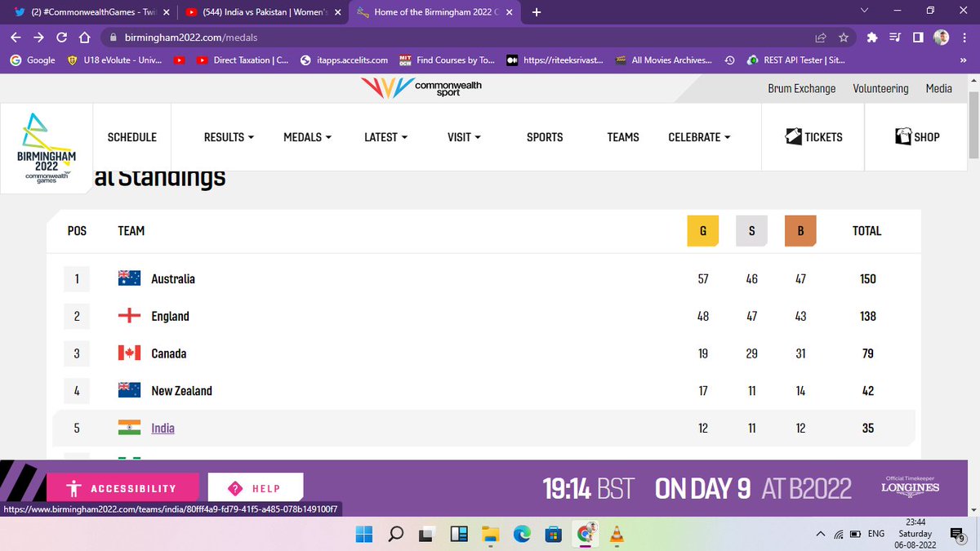Click the browser forward arrow
980x551 pixels.
click(39, 38)
